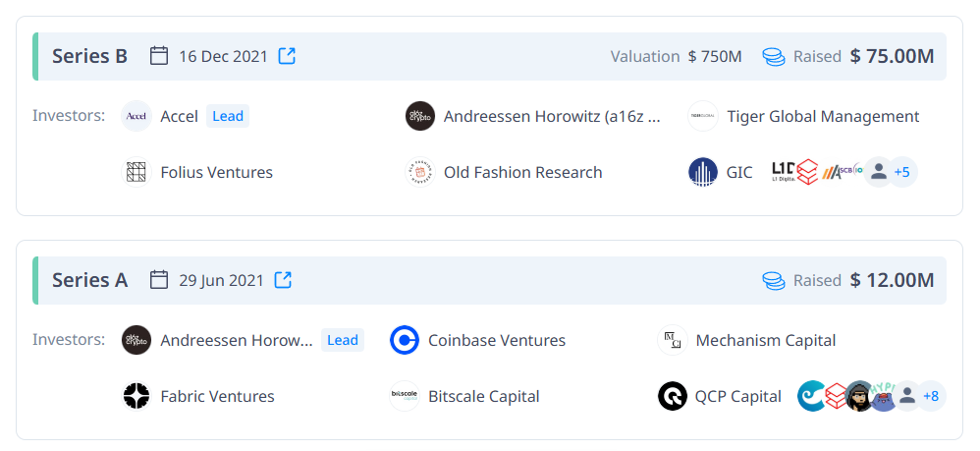The image size is (980, 451).
Task: Open the Folius Ventures link
Action: 217,172
